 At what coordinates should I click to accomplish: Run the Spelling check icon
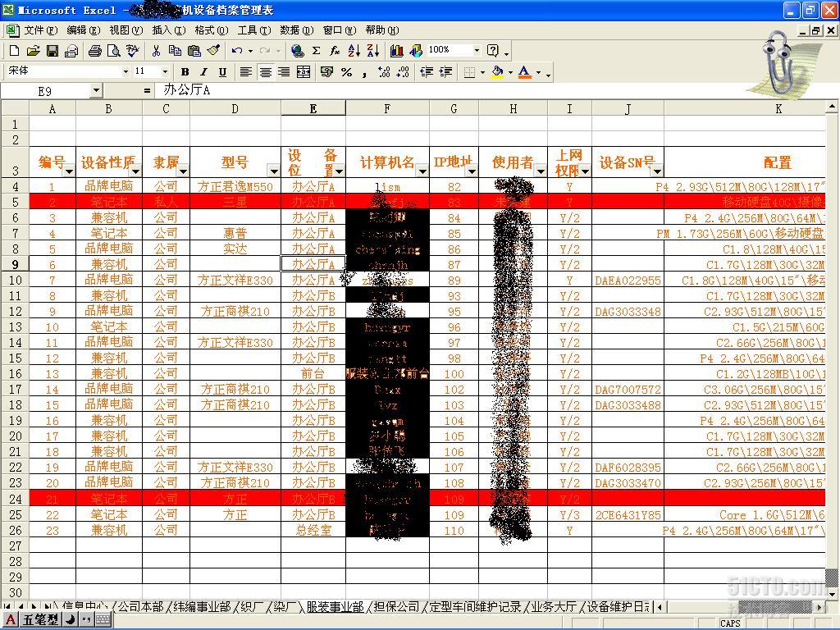[132, 51]
